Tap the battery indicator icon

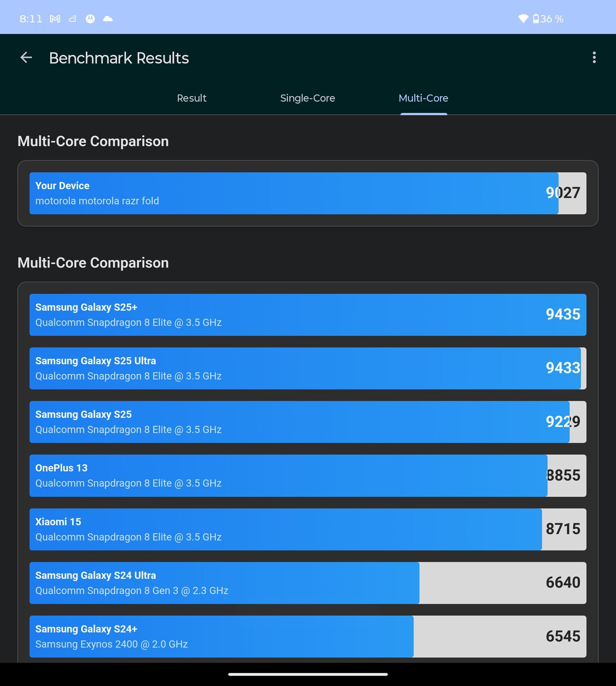pyautogui.click(x=536, y=18)
